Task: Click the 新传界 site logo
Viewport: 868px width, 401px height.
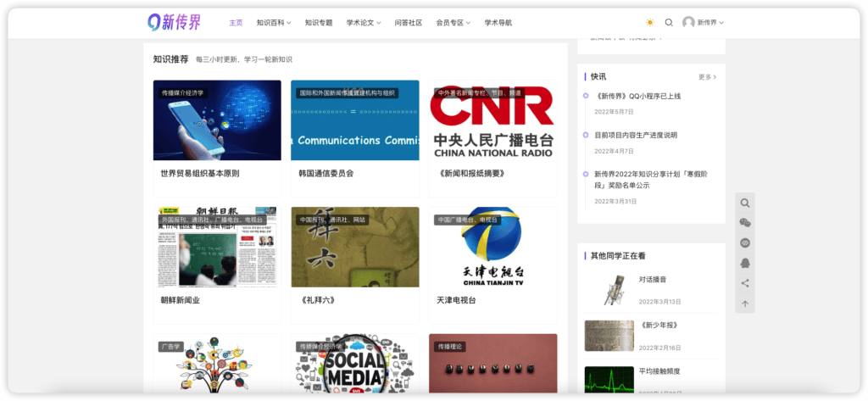Action: tap(174, 22)
